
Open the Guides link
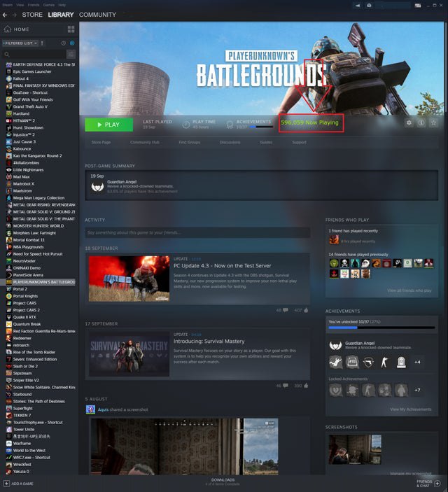tap(266, 142)
